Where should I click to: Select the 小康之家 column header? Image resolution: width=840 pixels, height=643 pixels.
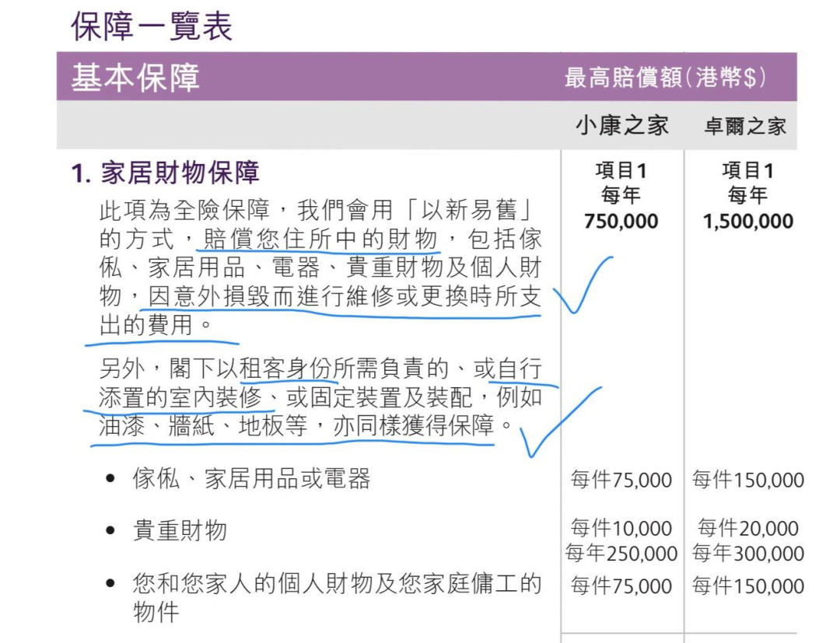pyautogui.click(x=621, y=125)
